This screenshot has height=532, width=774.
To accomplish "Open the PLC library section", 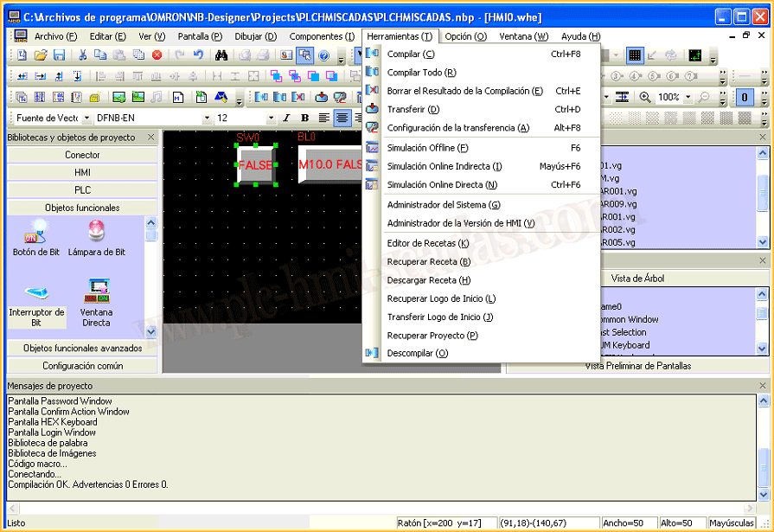I will coord(83,189).
